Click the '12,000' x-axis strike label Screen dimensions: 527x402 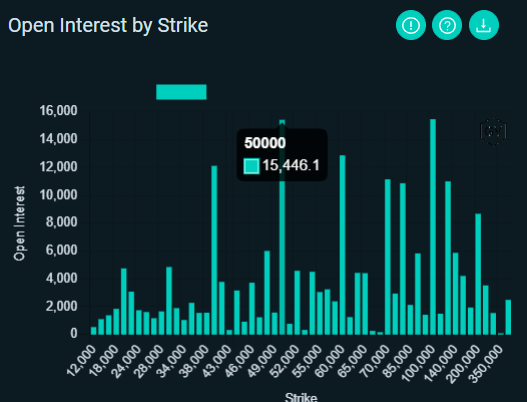[81, 361]
